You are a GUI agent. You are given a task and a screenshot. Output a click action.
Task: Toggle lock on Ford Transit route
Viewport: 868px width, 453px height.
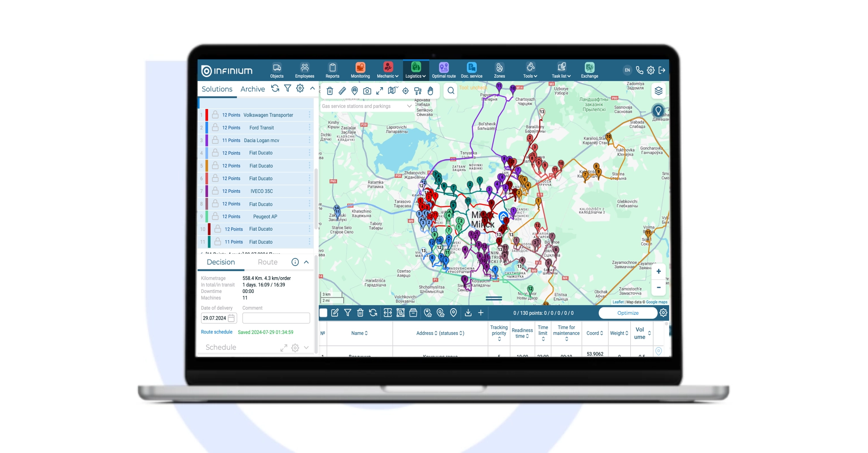tap(215, 128)
